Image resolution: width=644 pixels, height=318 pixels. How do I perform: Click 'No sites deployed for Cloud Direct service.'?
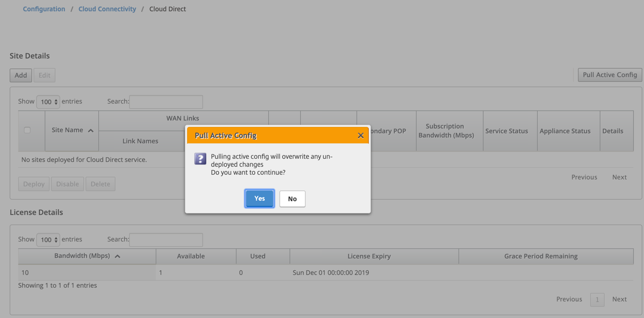[84, 160]
